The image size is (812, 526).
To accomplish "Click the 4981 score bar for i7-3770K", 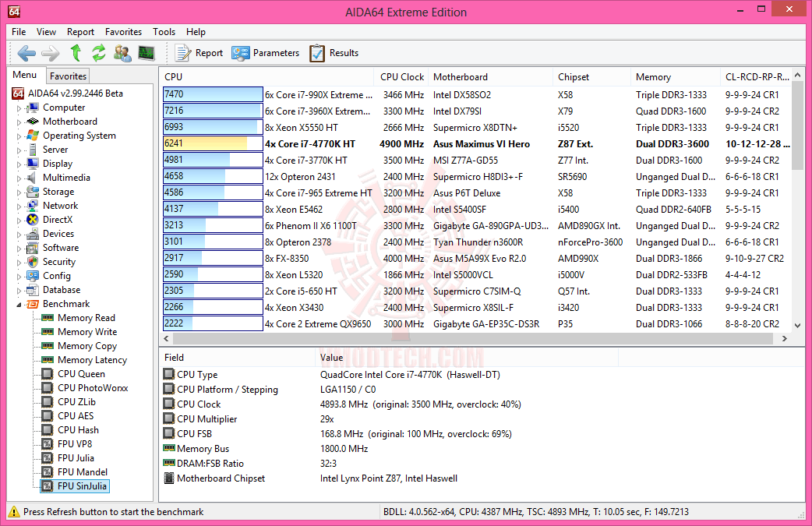I will coord(213,160).
